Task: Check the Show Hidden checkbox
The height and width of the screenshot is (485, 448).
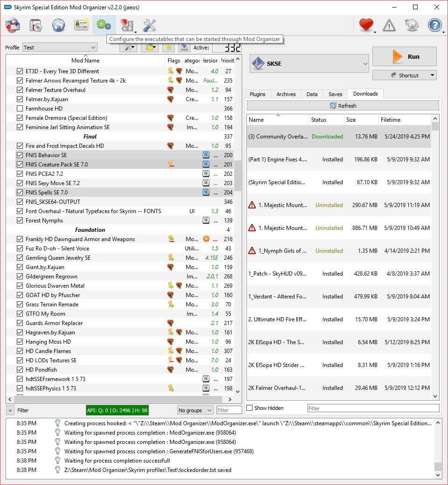Action: (x=250, y=408)
